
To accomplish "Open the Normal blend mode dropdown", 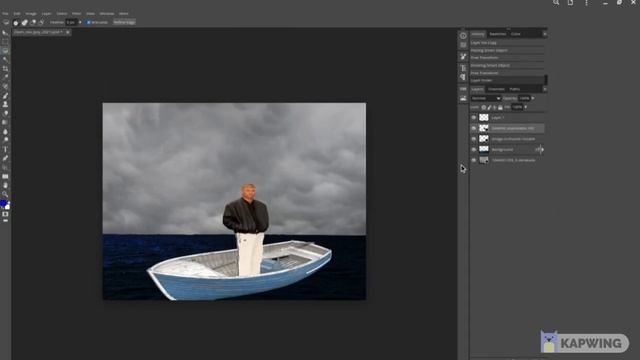I will pos(486,98).
